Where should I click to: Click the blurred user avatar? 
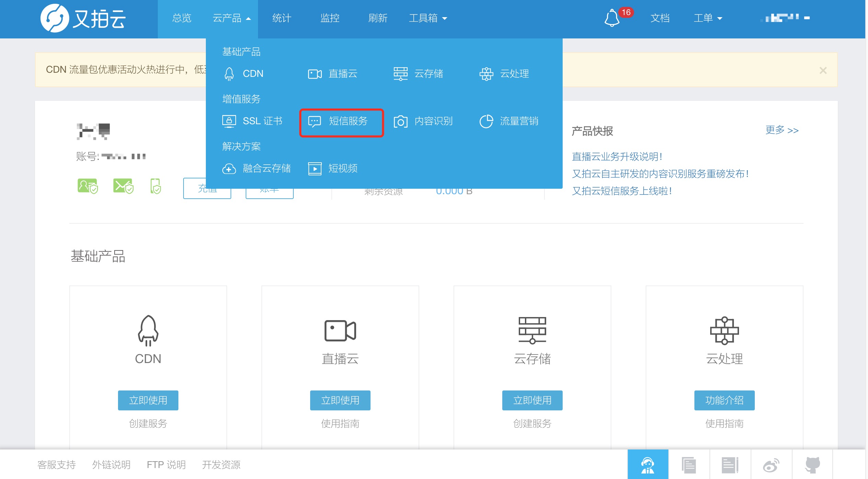point(93,131)
